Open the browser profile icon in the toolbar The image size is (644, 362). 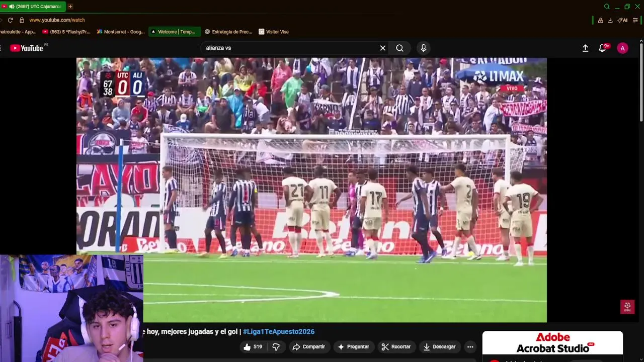(600, 20)
